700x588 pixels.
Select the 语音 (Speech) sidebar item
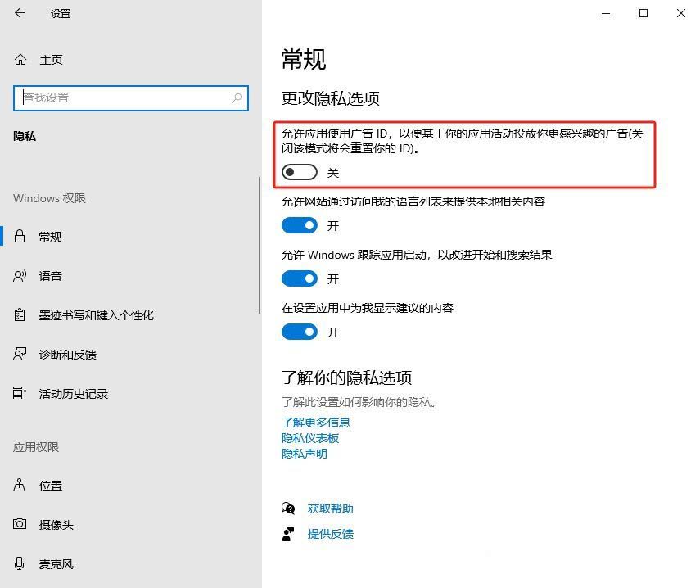(x=51, y=276)
